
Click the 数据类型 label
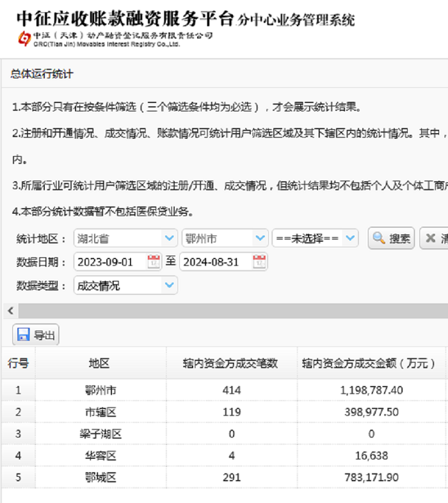click(x=41, y=285)
